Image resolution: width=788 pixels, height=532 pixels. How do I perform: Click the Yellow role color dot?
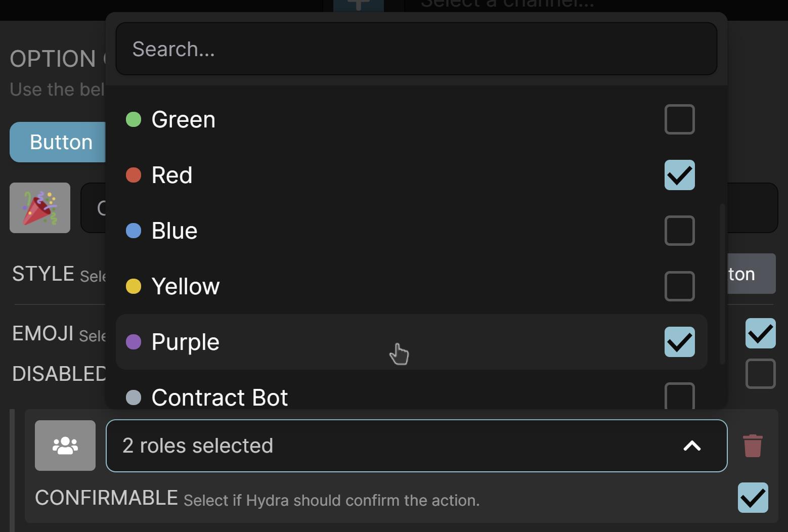pyautogui.click(x=134, y=286)
